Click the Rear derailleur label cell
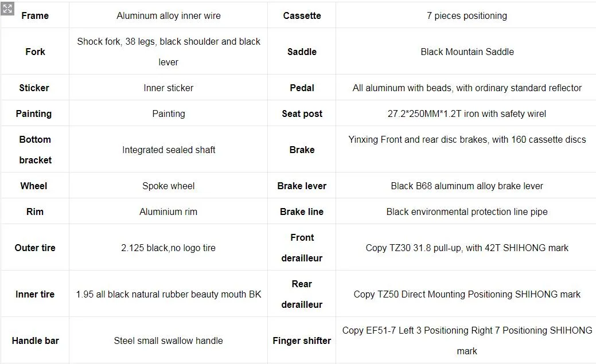 pyautogui.click(x=302, y=294)
